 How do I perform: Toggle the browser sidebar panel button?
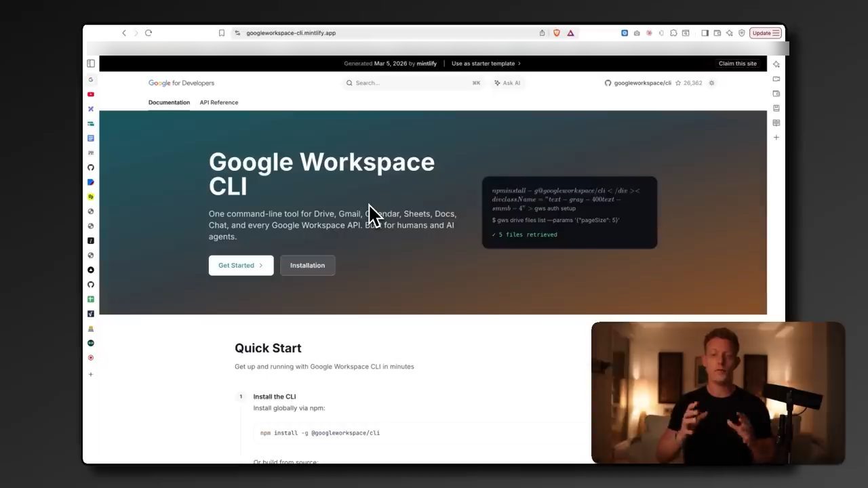pos(705,33)
